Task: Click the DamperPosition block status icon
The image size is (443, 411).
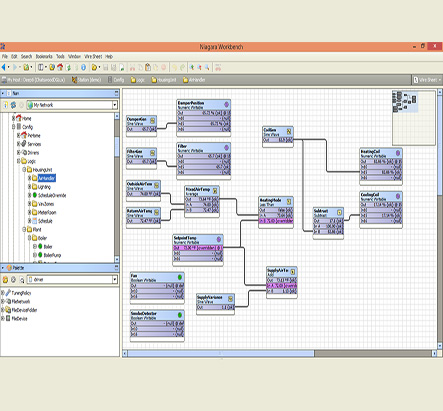Action: tap(226, 104)
